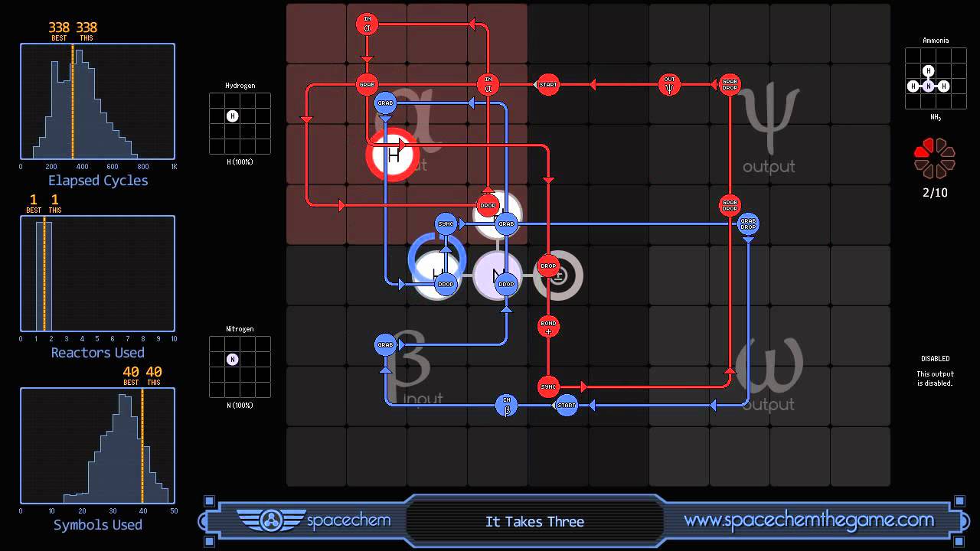Open the Reactors Used histogram
The height and width of the screenshot is (551, 980).
point(97,273)
